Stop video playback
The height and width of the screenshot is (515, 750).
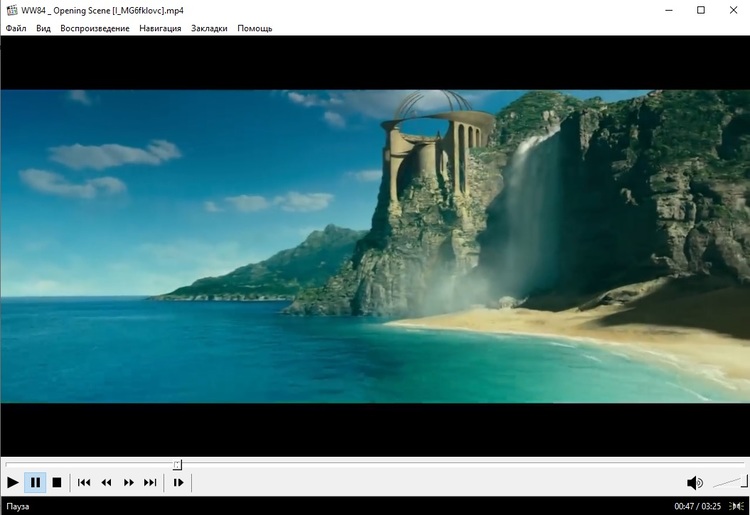coord(57,482)
